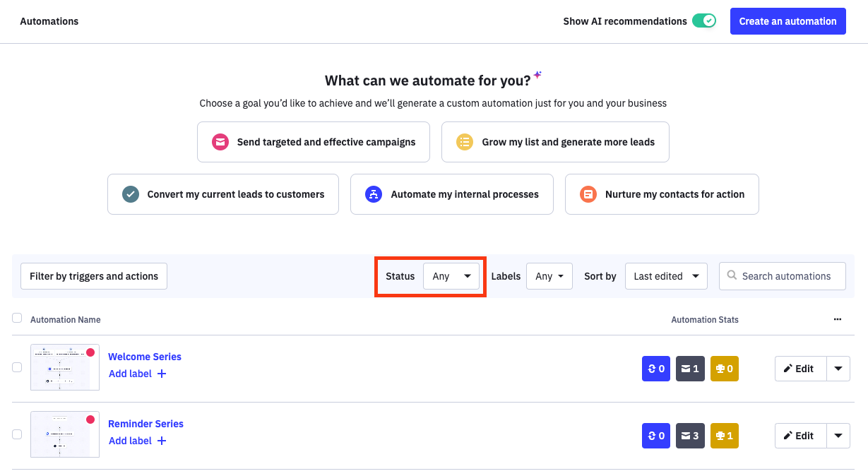This screenshot has height=476, width=868.
Task: Click the yellow list icon for growing leads
Action: pos(465,142)
